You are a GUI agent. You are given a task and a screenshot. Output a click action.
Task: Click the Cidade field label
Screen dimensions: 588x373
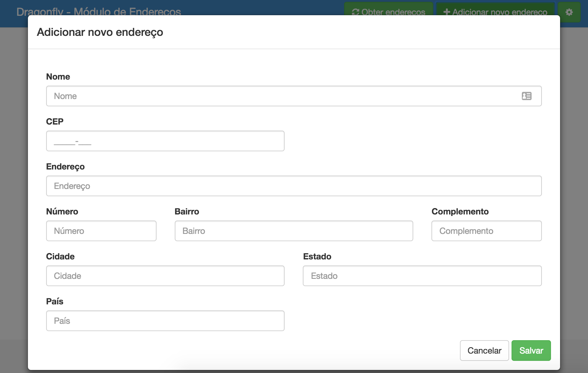(60, 256)
